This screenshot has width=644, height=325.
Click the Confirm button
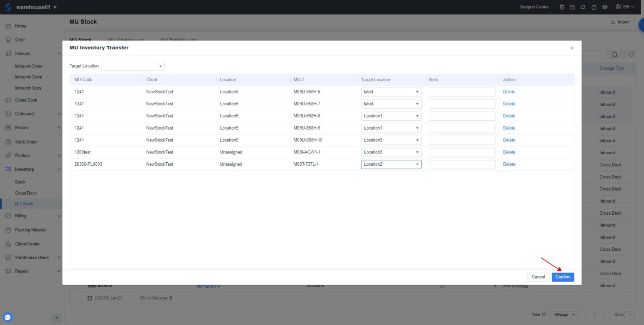pyautogui.click(x=563, y=277)
